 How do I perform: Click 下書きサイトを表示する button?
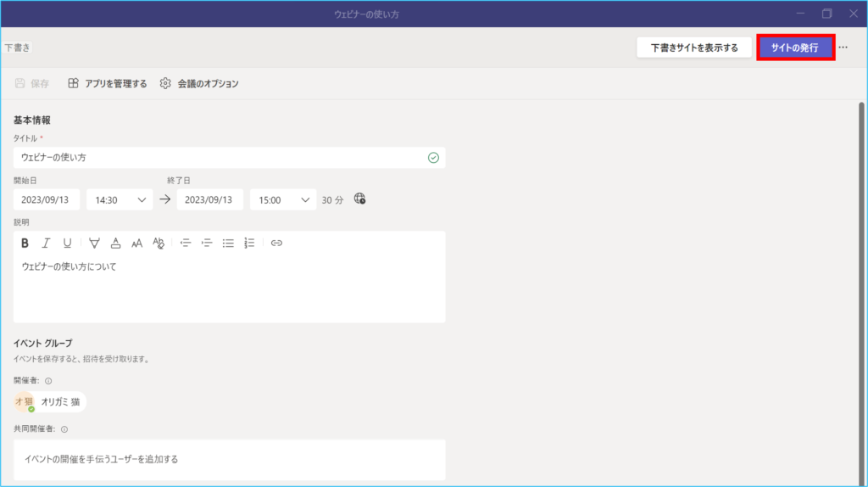694,48
